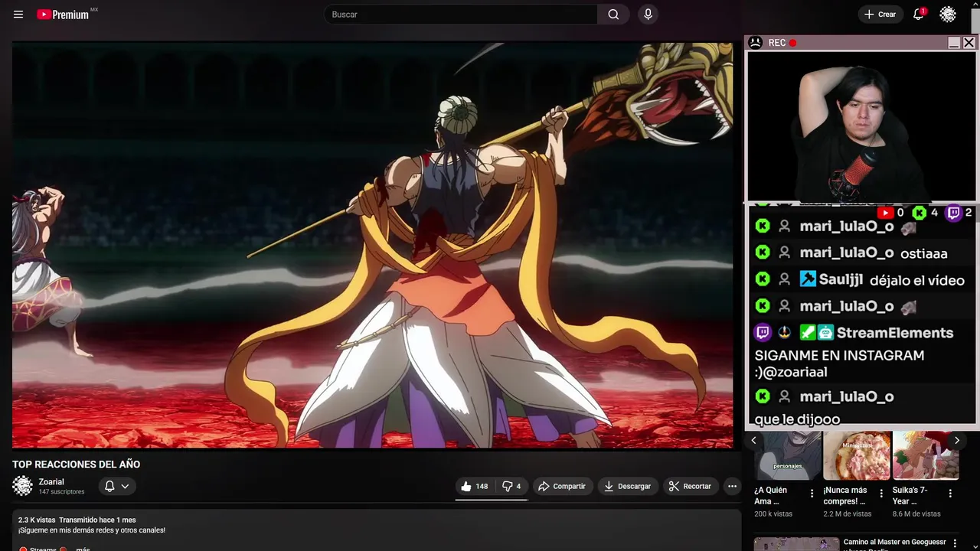Image resolution: width=980 pixels, height=551 pixels.
Task: Minimize the REC overlay window
Action: tap(954, 43)
